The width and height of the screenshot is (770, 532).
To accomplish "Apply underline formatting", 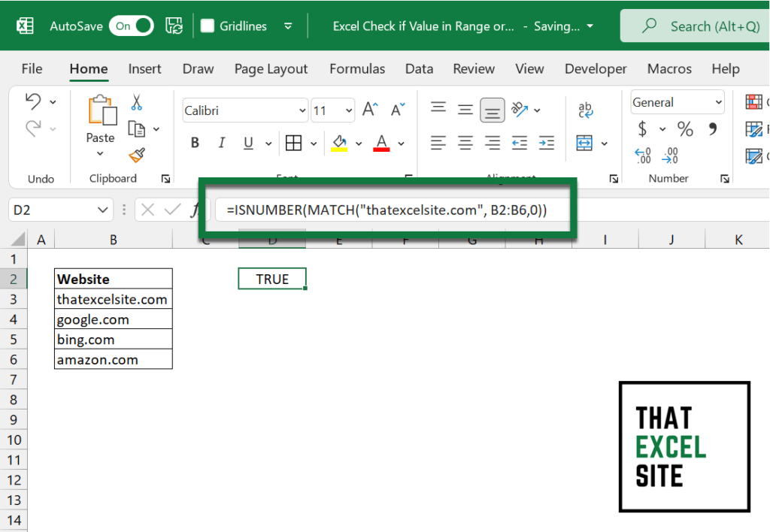I will pos(248,142).
